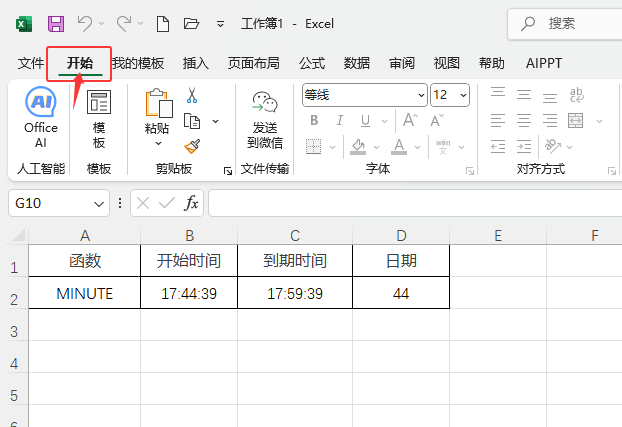Viewport: 622px width, 427px height.
Task: Toggle underline formatting
Action: pos(366,120)
